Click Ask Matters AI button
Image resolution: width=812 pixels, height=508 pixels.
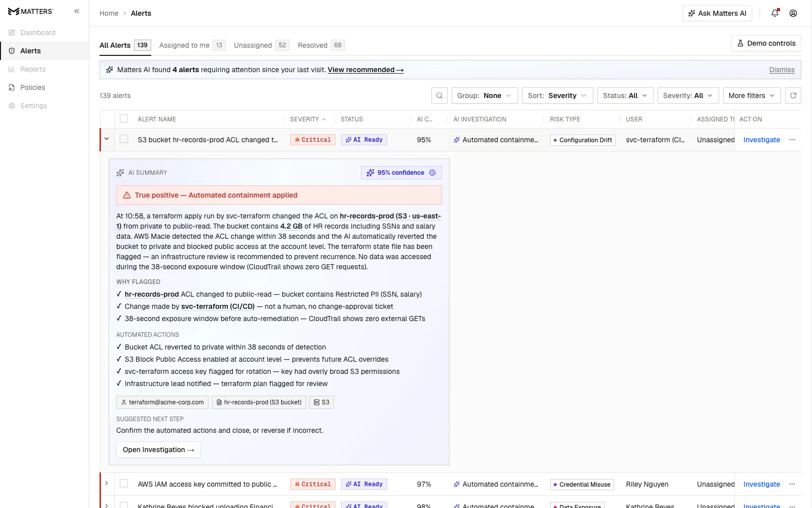point(717,13)
